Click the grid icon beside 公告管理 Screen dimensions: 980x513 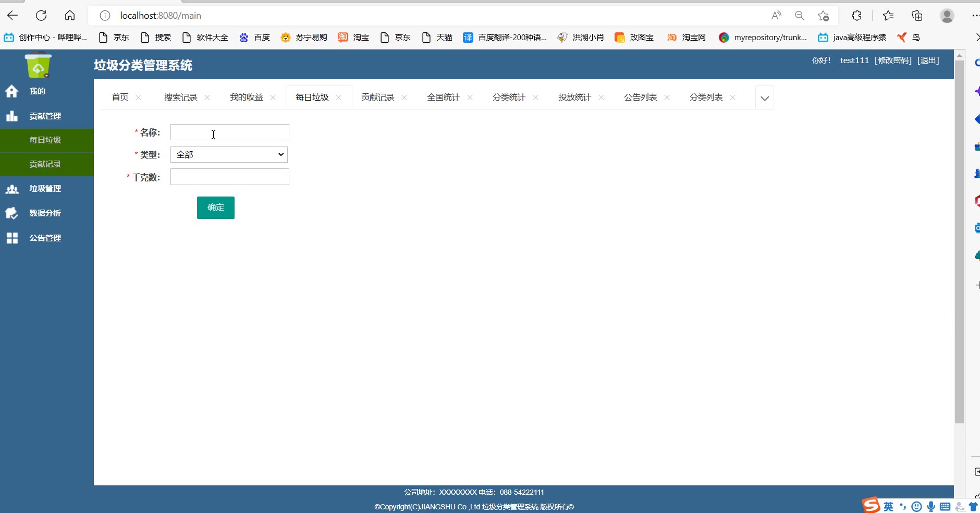tap(11, 238)
